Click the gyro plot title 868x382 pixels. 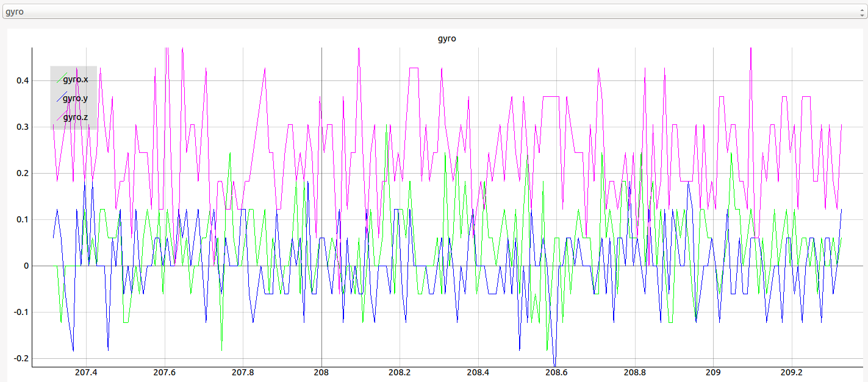tap(447, 38)
